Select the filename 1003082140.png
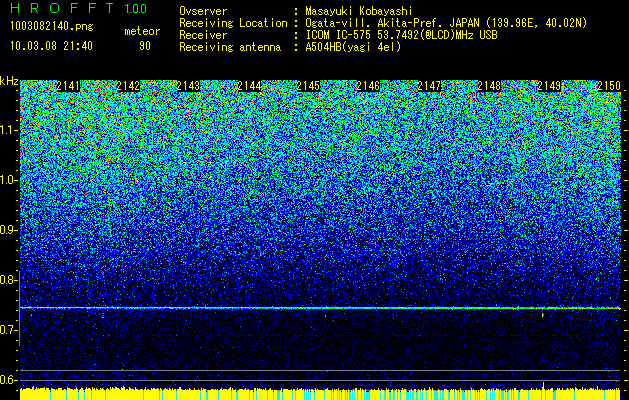 click(x=52, y=27)
